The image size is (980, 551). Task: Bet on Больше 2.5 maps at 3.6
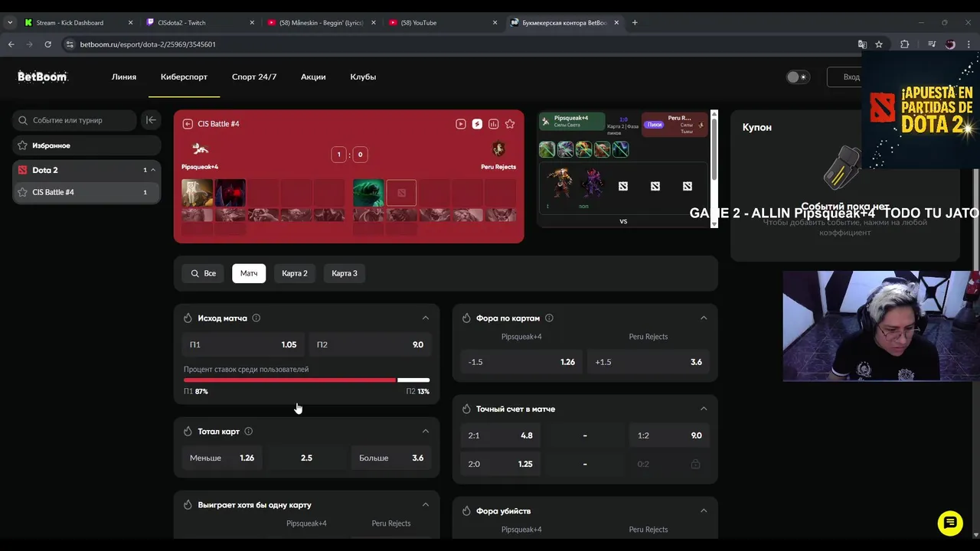click(391, 458)
